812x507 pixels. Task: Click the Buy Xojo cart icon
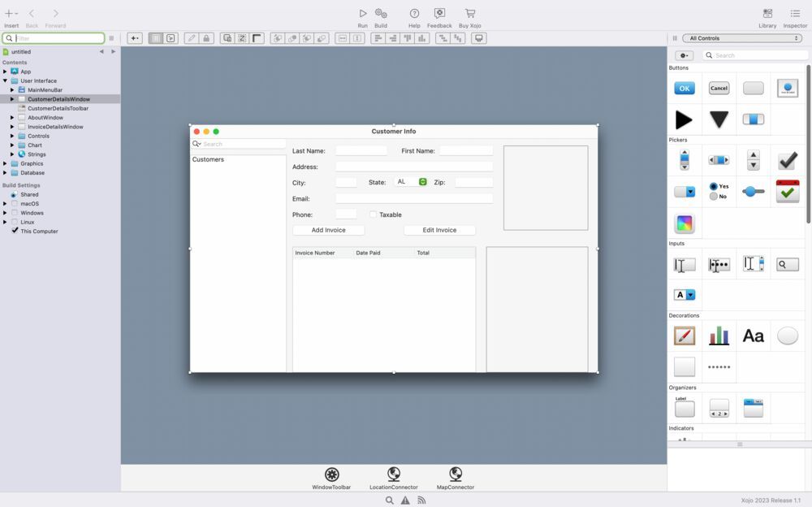pyautogui.click(x=469, y=14)
